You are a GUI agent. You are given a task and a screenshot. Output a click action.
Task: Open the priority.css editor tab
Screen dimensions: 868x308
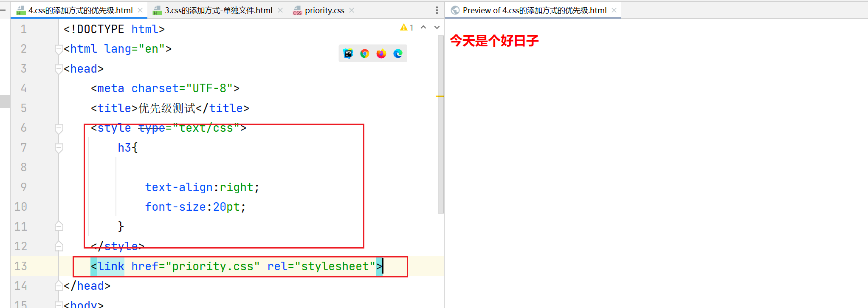tap(324, 10)
